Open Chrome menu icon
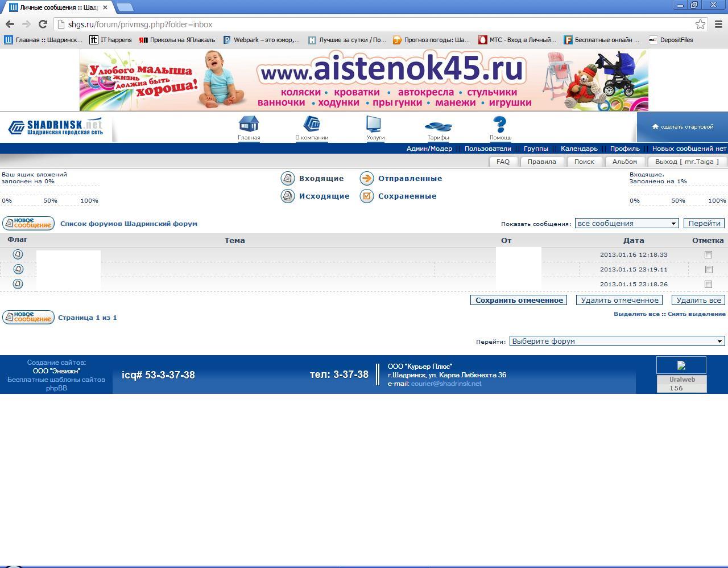728x568 pixels. pos(718,24)
